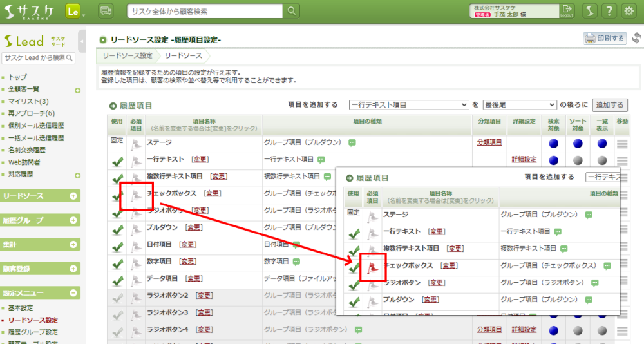Click the green comment icon beside ステージ type
The width and height of the screenshot is (644, 344).
point(352,142)
